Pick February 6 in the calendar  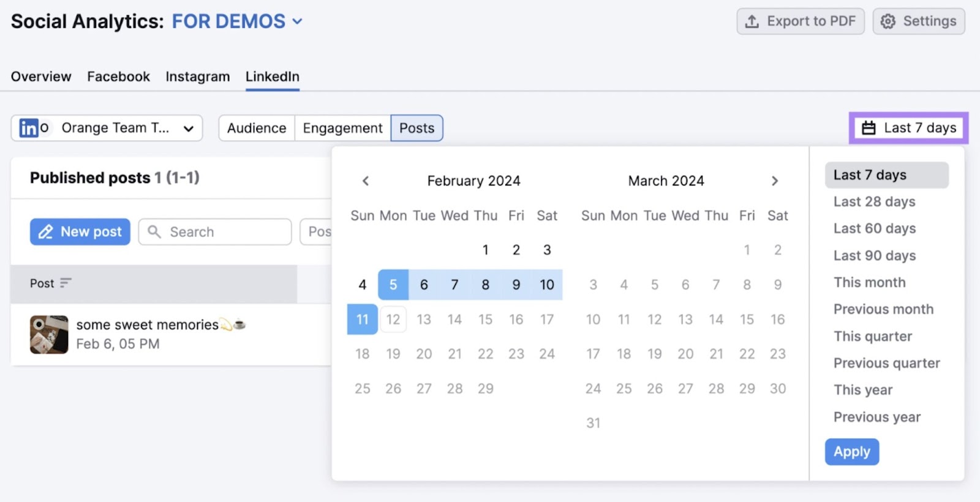click(x=424, y=285)
